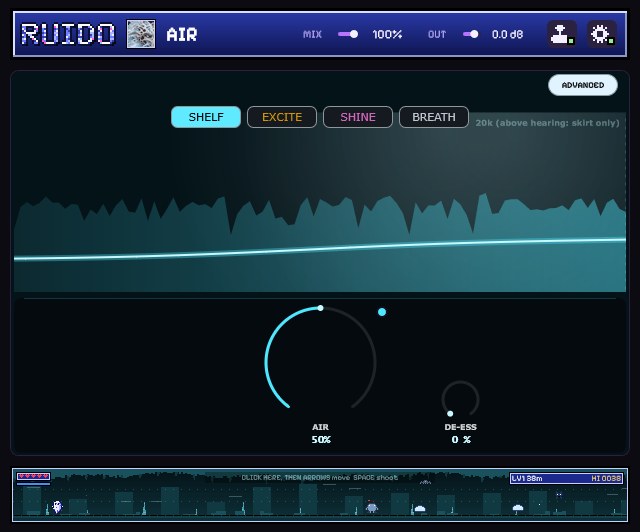Viewport: 640px width, 532px height.
Task: Click the 100% mix value
Action: (x=387, y=34)
